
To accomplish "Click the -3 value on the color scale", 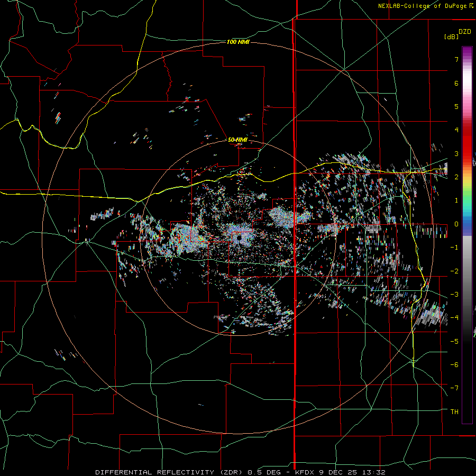I will coord(454,295).
